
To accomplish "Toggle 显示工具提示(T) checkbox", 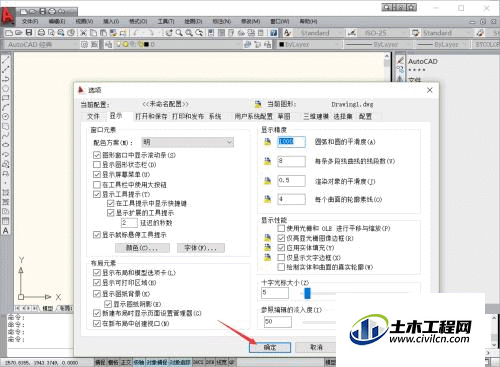I will 97,194.
